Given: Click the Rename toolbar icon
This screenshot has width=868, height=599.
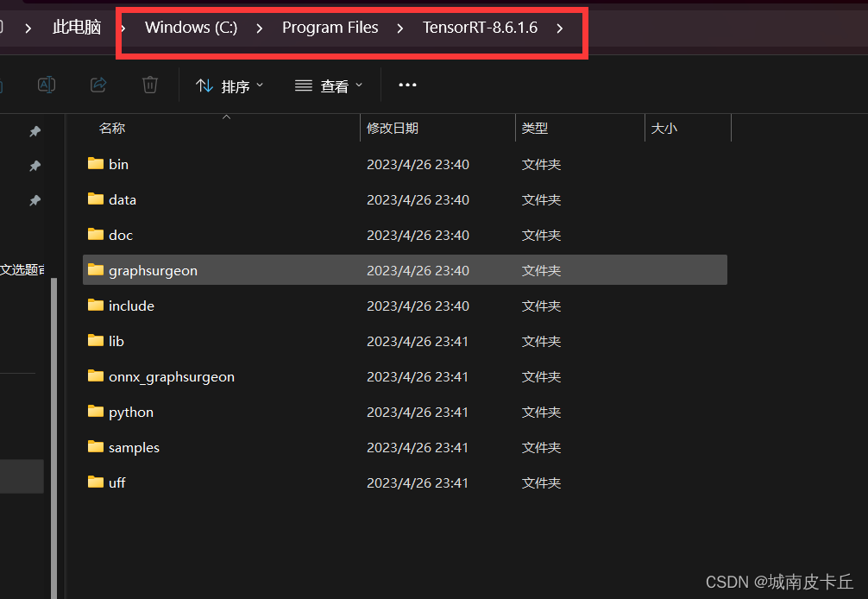Looking at the screenshot, I should [47, 85].
